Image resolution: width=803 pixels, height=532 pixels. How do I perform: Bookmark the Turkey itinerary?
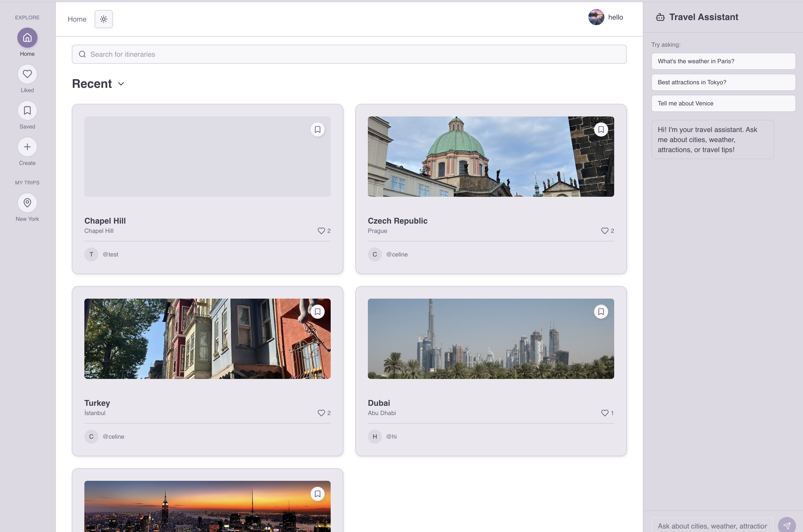317,312
